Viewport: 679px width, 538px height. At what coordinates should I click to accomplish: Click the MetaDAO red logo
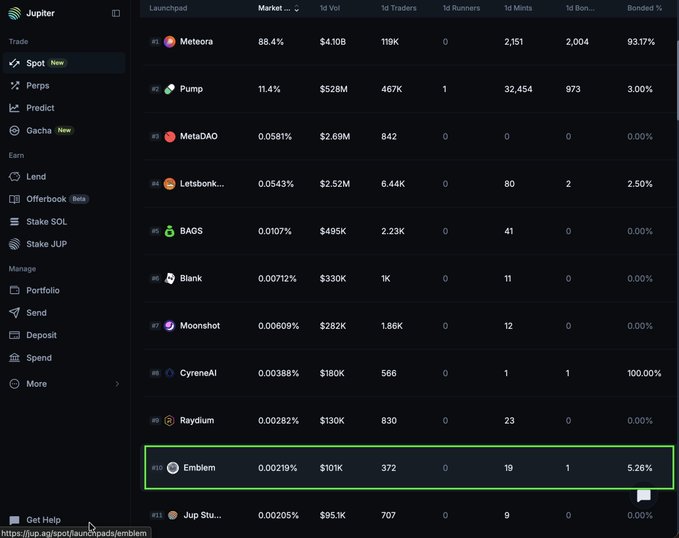click(x=170, y=136)
